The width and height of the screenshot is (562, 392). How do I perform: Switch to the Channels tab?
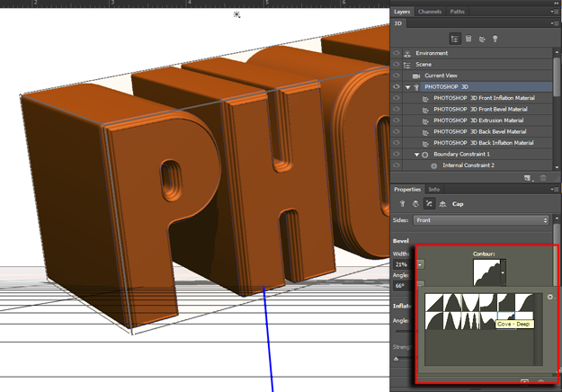[430, 12]
